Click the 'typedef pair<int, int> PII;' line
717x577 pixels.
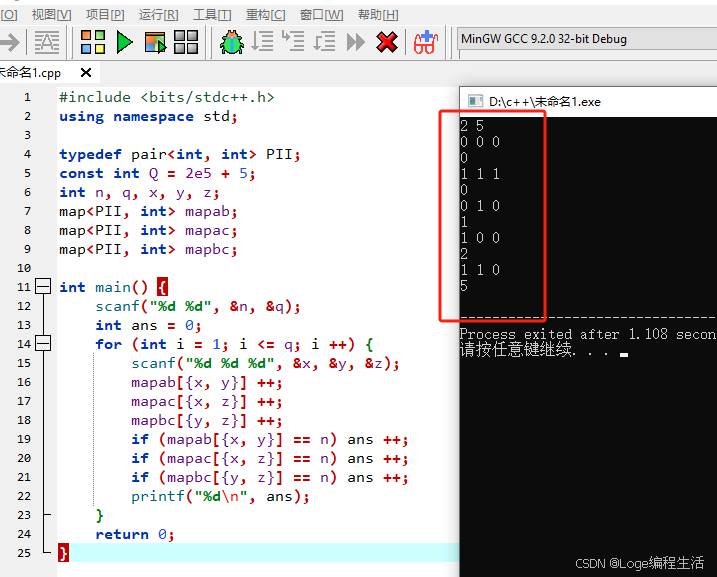coord(180,155)
